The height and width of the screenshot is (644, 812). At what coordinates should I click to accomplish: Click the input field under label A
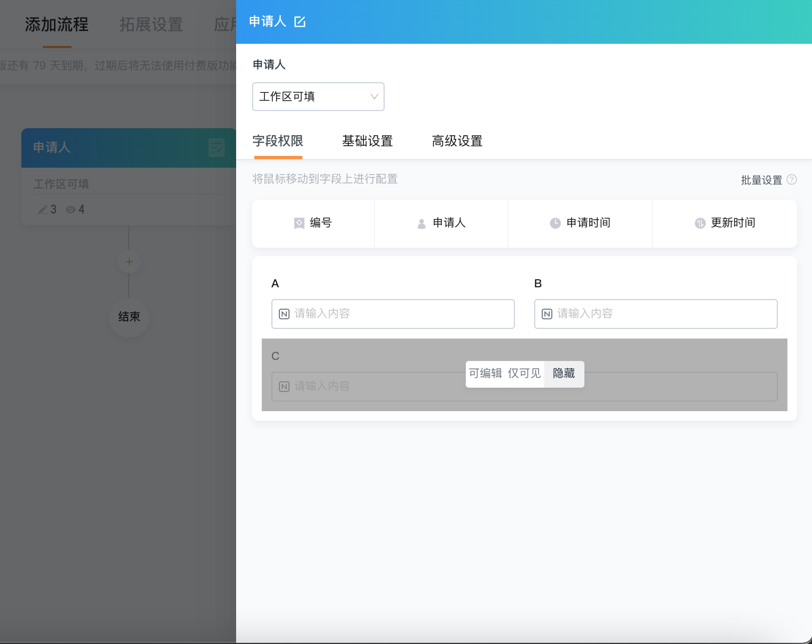(393, 314)
